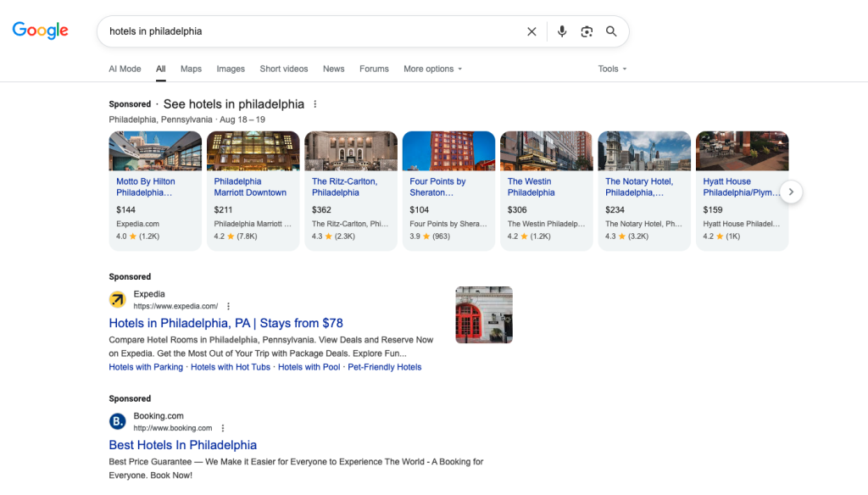The width and height of the screenshot is (868, 495).
Task: Click 'Best Hotels In Philadelphia' headline
Action: click(x=182, y=445)
